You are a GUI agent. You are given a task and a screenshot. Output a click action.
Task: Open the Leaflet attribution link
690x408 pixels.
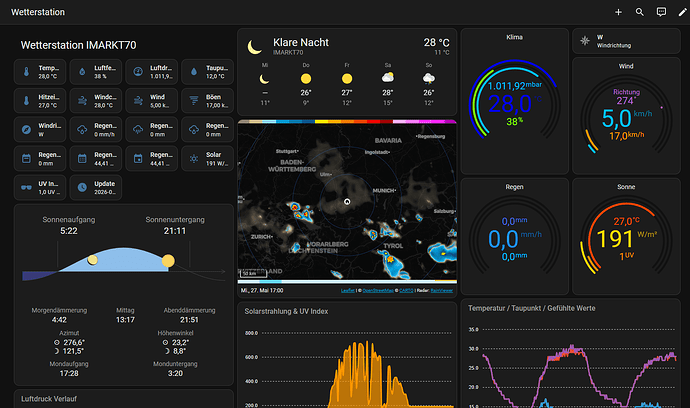click(x=348, y=290)
